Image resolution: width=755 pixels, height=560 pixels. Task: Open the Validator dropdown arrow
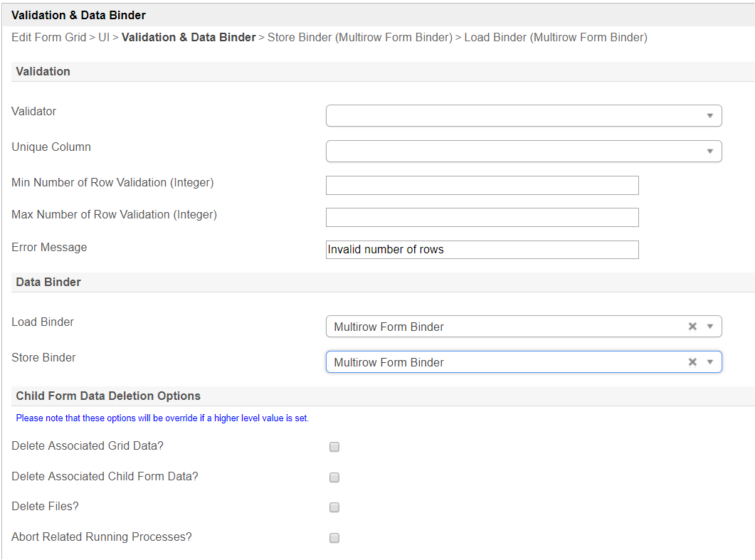point(709,116)
